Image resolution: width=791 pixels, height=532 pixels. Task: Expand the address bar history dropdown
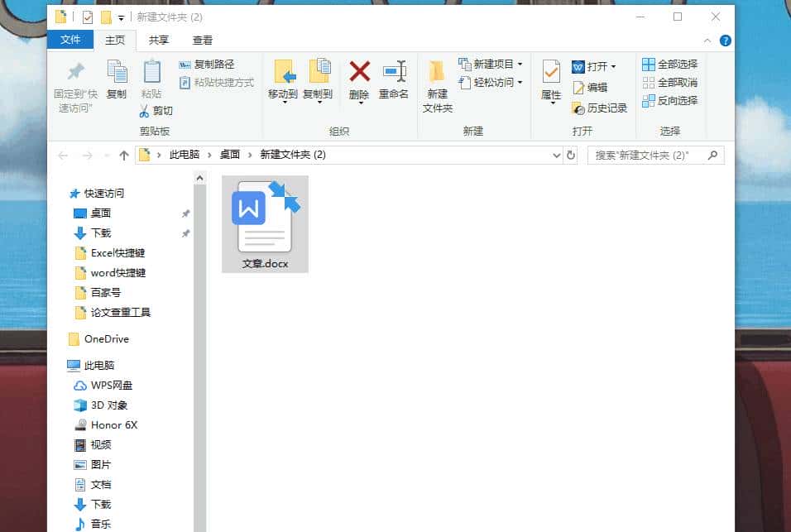coord(557,155)
